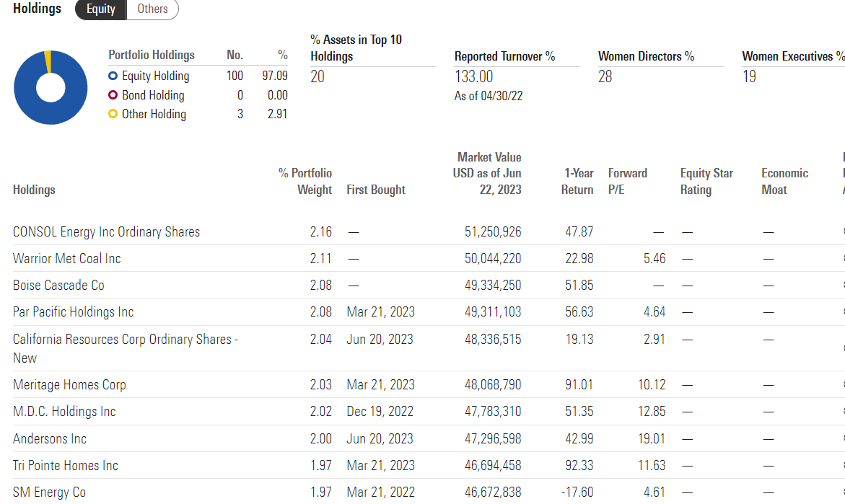845x504 pixels.
Task: Click CONSOL Energy 1-year return 47.87
Action: [579, 232]
